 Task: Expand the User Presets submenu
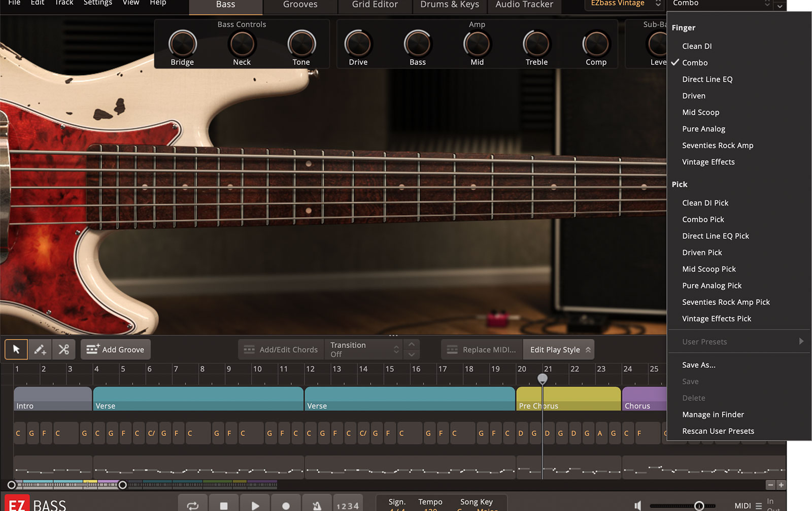[x=738, y=342]
